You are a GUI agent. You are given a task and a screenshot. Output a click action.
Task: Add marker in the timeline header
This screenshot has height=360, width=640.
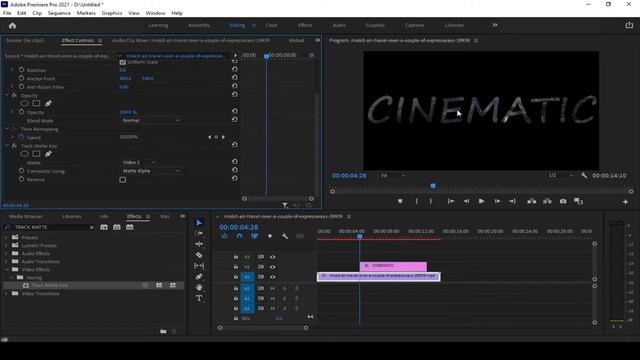tap(270, 236)
